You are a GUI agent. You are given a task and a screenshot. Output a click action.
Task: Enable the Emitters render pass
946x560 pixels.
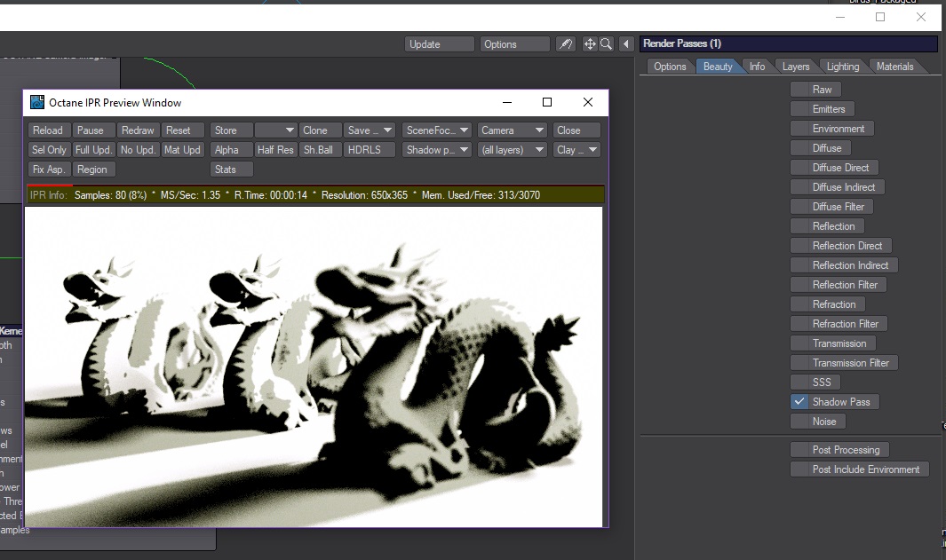click(799, 109)
